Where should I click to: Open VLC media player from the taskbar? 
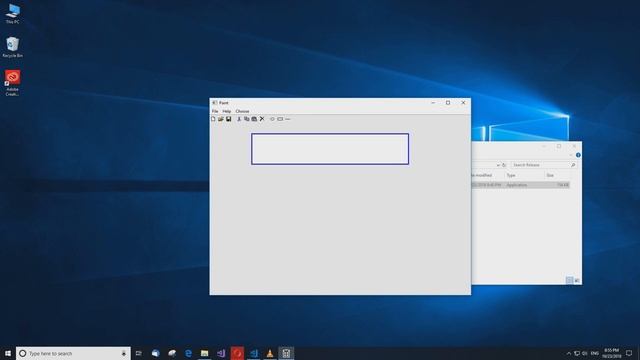coord(270,353)
